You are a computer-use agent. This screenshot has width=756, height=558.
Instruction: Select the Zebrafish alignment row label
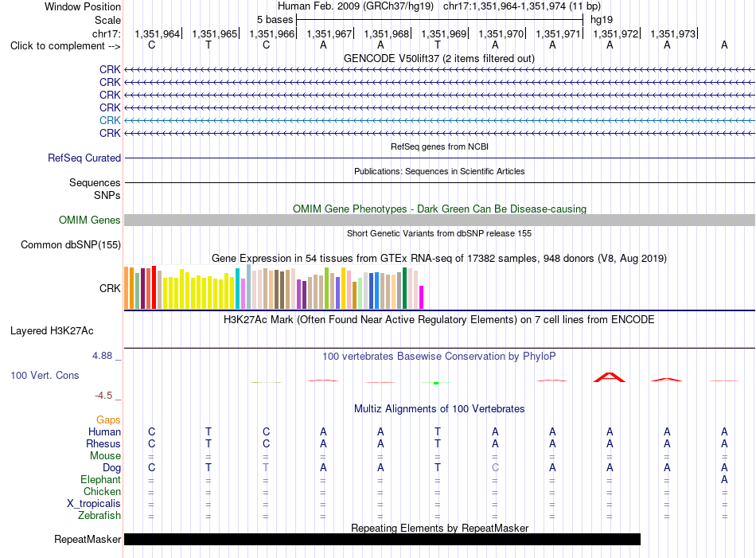(99, 516)
